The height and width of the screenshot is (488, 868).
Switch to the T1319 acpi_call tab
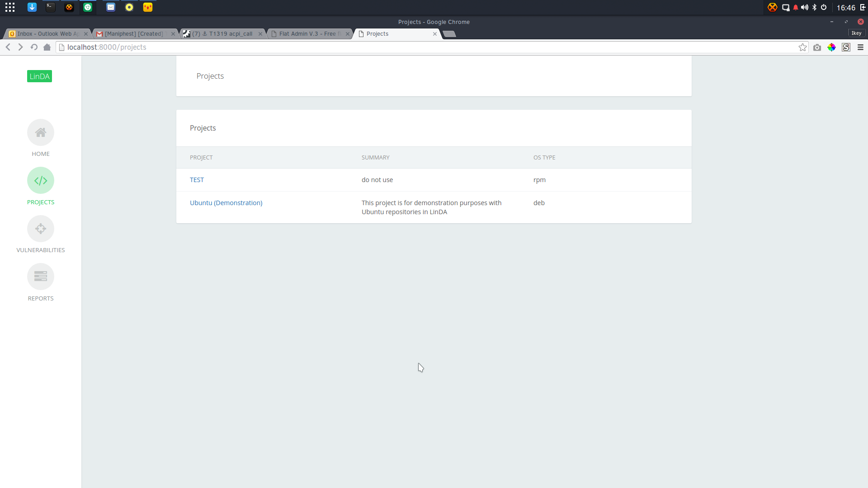pos(222,34)
